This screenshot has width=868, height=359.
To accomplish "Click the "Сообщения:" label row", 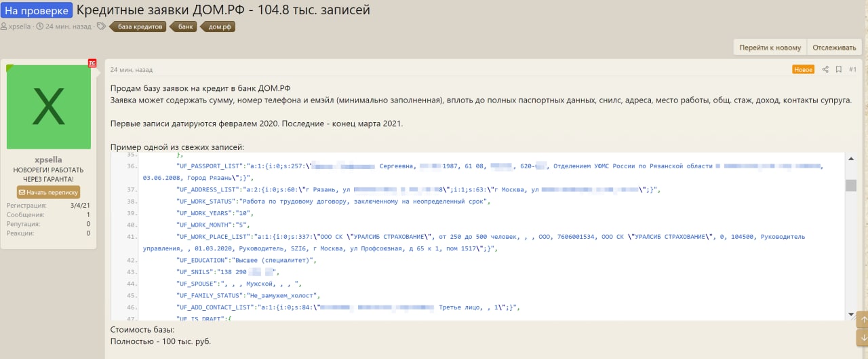I will pos(48,214).
